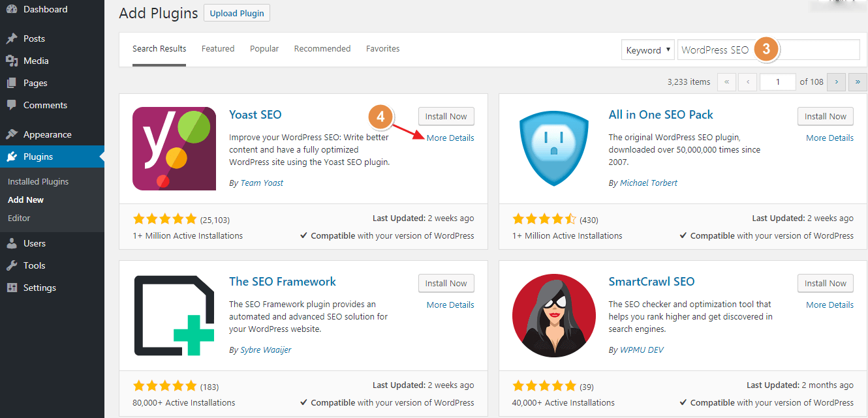This screenshot has height=418, width=868.
Task: Install the Yoast SEO plugin
Action: point(446,117)
